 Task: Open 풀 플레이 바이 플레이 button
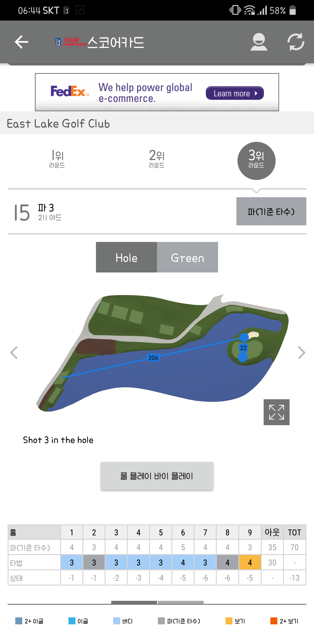[157, 476]
